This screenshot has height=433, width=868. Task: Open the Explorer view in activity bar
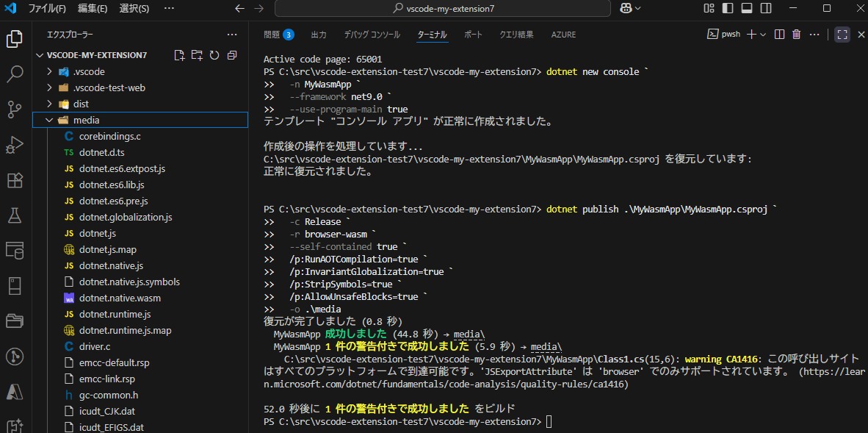15,40
